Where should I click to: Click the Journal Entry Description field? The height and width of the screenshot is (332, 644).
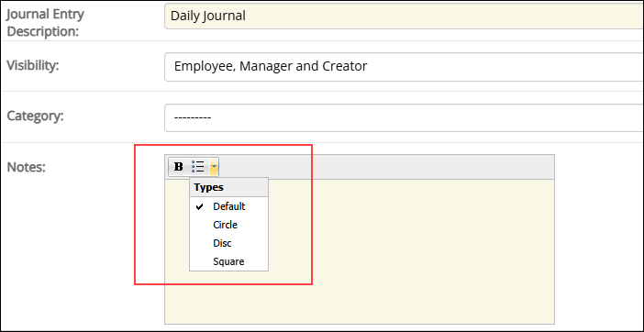point(404,16)
